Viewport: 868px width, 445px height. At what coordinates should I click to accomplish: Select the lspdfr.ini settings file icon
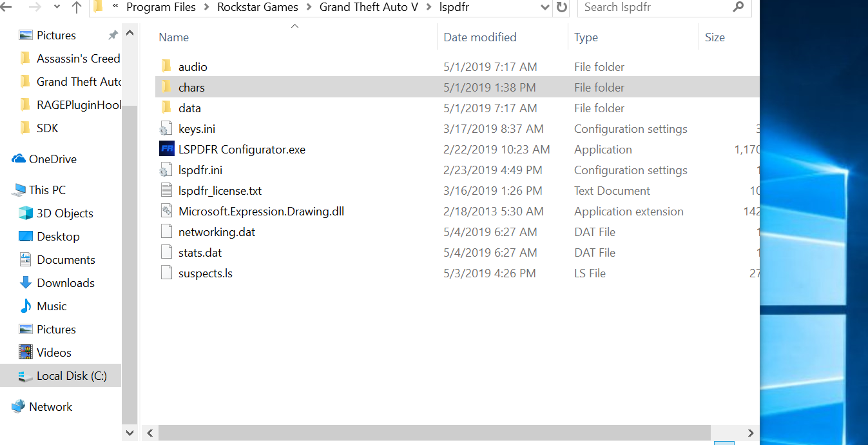point(166,170)
